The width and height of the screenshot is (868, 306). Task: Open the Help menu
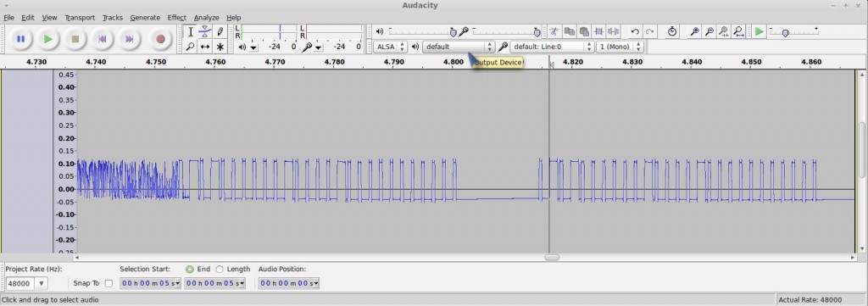click(234, 17)
